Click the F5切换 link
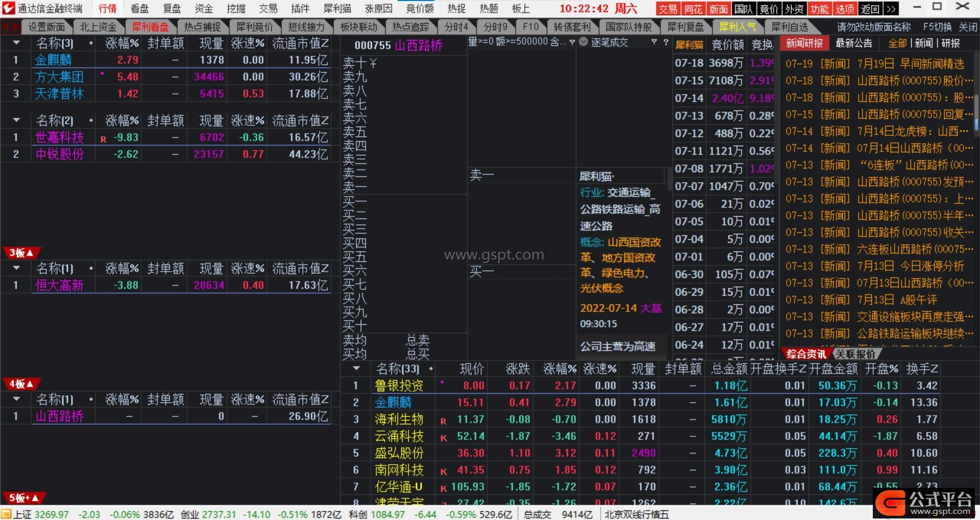The width and height of the screenshot is (980, 520). [x=938, y=27]
